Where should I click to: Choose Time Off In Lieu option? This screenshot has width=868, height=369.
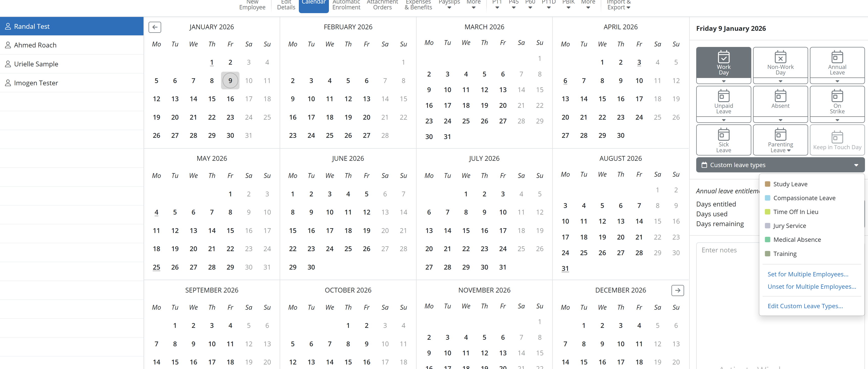811,212
